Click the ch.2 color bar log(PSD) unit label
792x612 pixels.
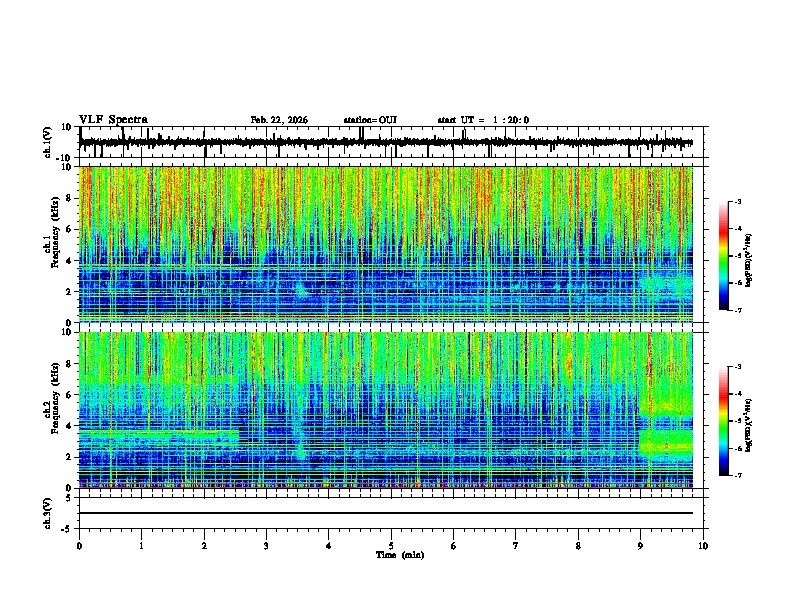(x=749, y=425)
